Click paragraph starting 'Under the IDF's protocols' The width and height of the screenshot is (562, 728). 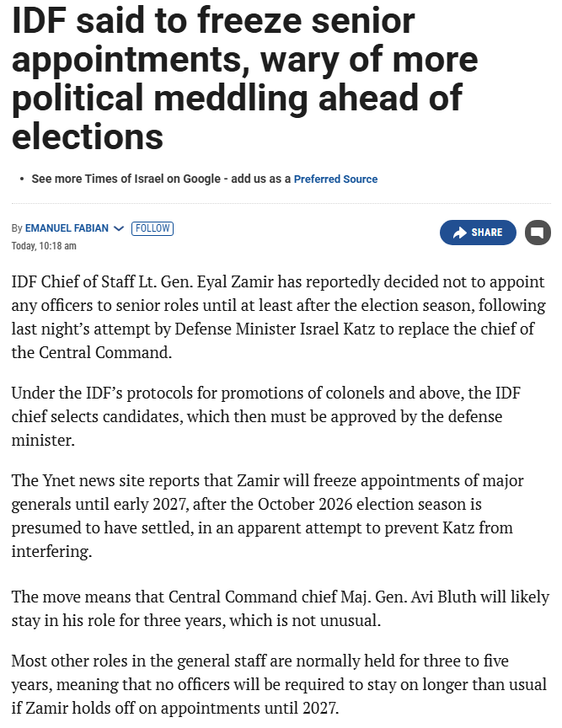click(x=265, y=416)
